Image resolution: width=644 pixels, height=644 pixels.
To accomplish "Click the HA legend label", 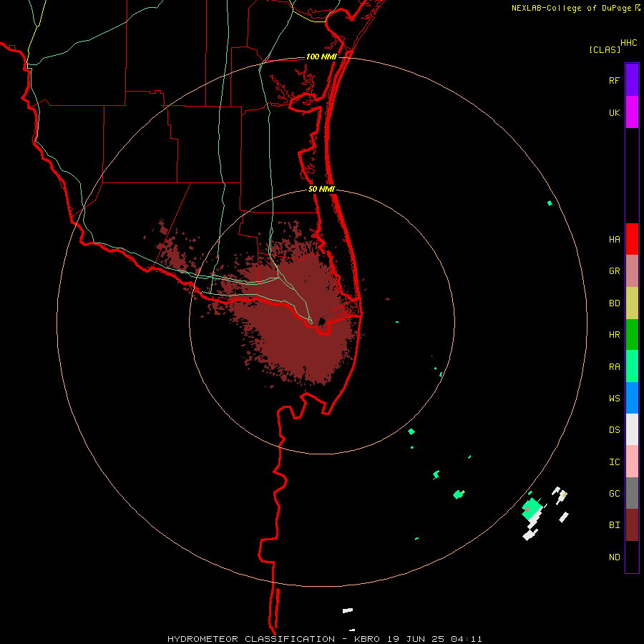I will click(614, 240).
